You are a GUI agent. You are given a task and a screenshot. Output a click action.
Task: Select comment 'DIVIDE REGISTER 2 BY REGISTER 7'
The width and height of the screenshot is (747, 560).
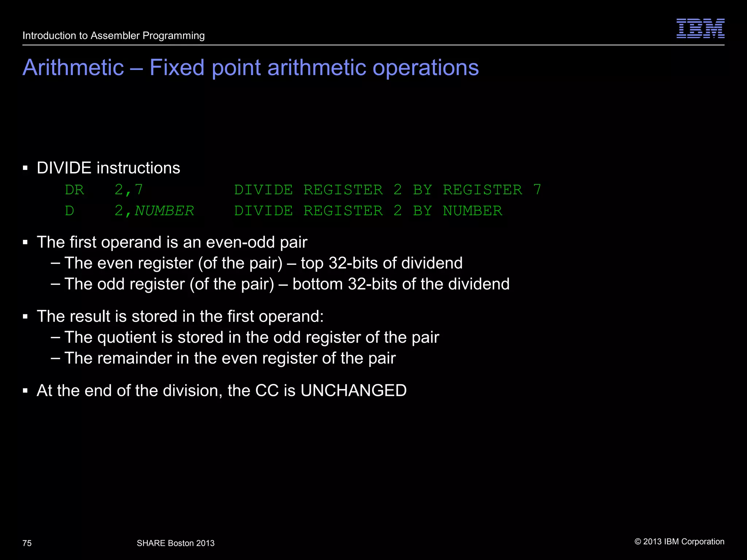[x=388, y=190]
